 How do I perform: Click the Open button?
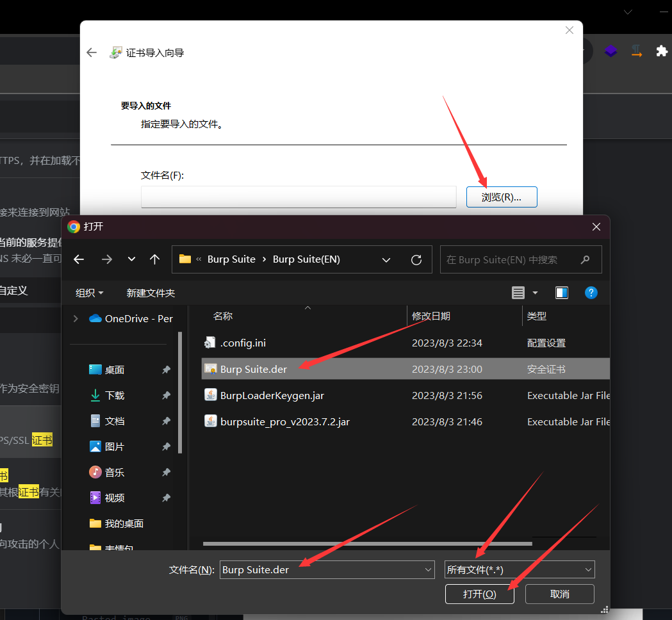pyautogui.click(x=479, y=594)
